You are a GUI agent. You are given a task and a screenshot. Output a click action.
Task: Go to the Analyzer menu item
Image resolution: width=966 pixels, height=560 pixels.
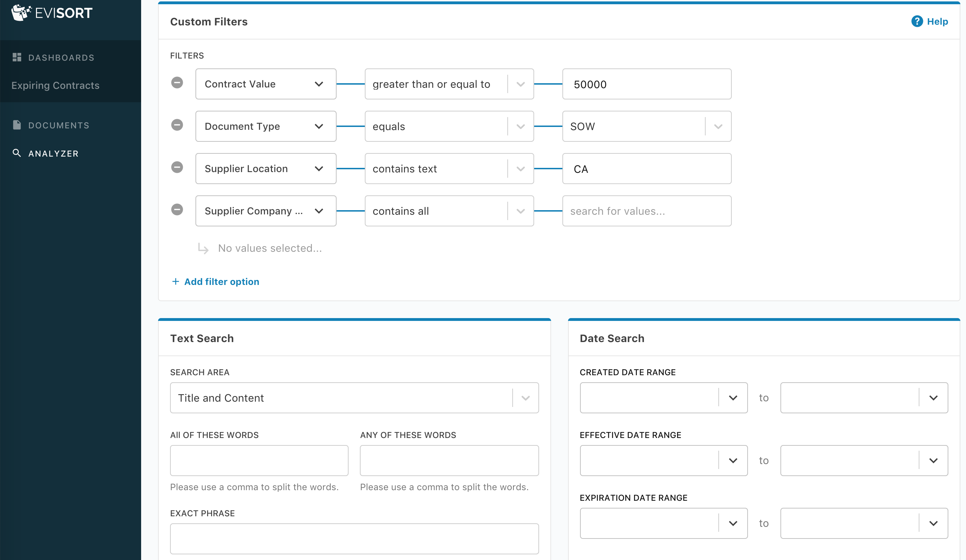(x=53, y=154)
